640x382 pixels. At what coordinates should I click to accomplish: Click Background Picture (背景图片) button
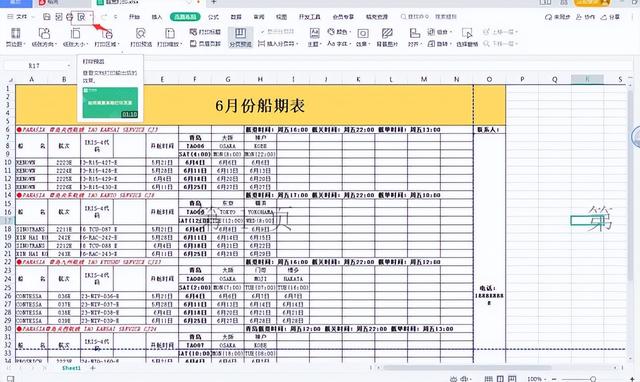click(387, 38)
